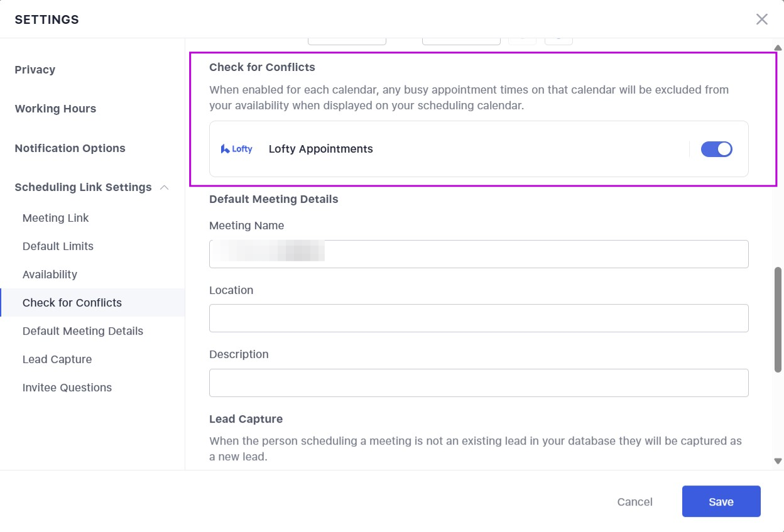This screenshot has height=532, width=784.
Task: Close the Settings dialog with the X
Action: click(x=761, y=19)
